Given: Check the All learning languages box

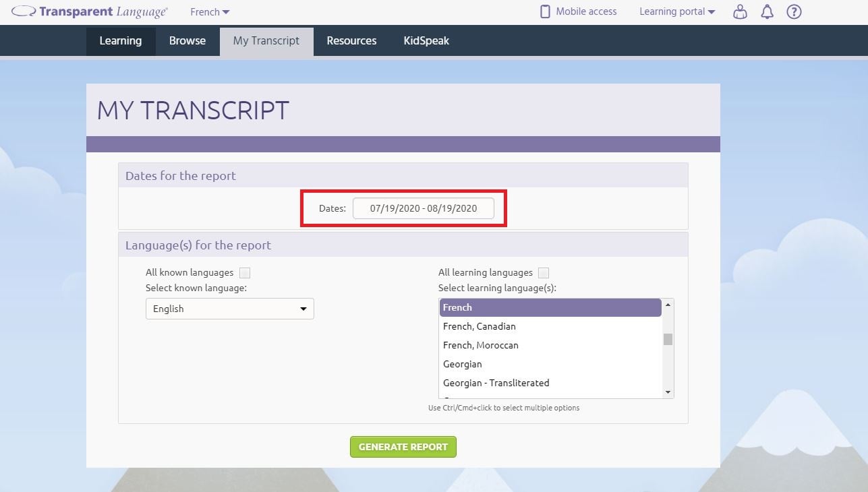Looking at the screenshot, I should pyautogui.click(x=544, y=272).
